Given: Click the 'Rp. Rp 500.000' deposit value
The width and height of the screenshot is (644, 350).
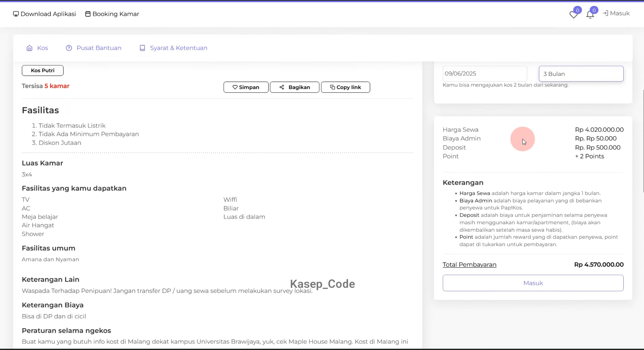Looking at the screenshot, I should pyautogui.click(x=598, y=147).
